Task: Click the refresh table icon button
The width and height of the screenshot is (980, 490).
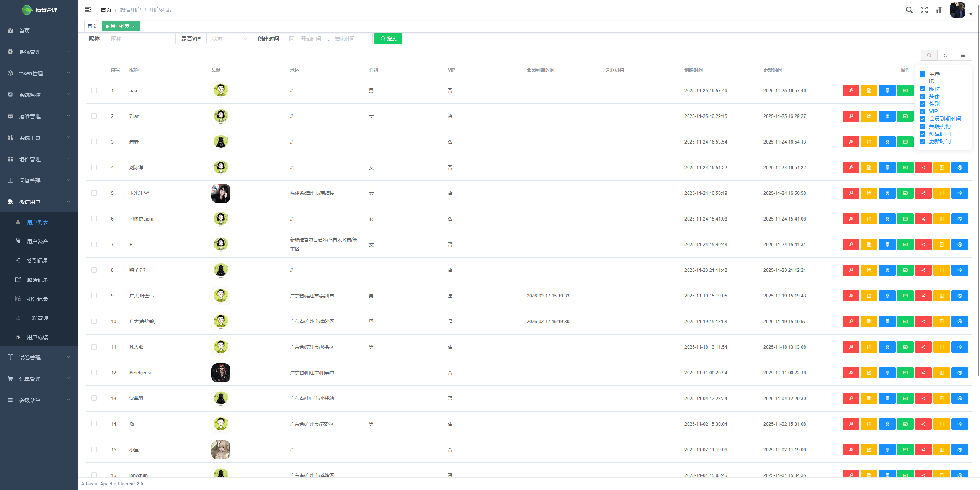Action: click(946, 56)
